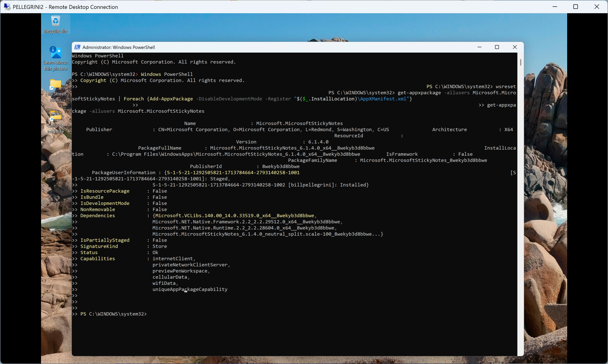The image size is (608, 364).
Task: Click '[billpellegrini]: Installed}' text
Action: 329,185
